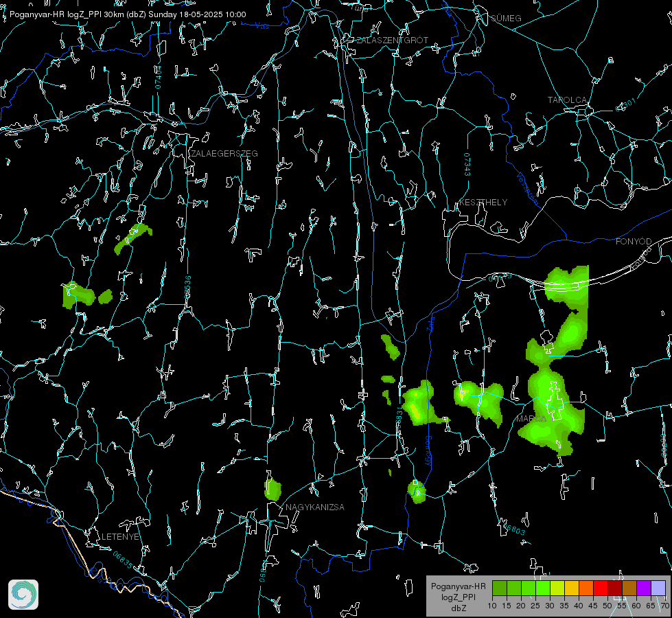The image size is (672, 618).
Task: Click the NAGYKANIZSA city label
Action: (315, 507)
